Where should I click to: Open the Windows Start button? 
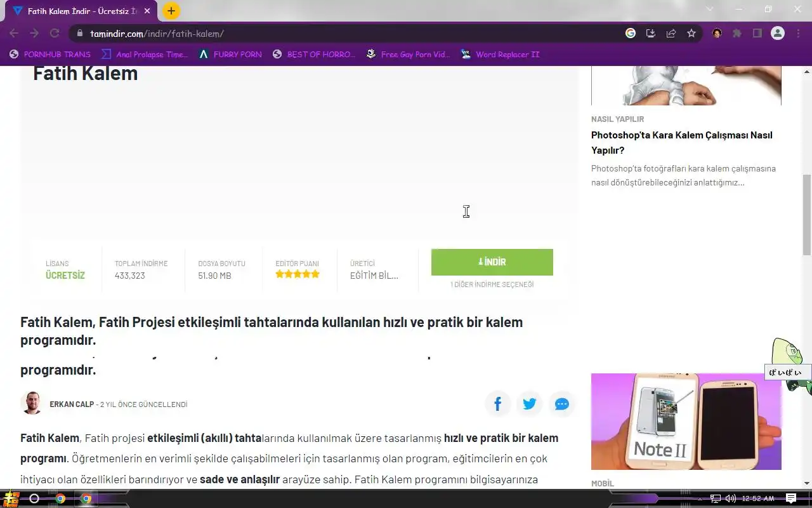tap(11, 498)
